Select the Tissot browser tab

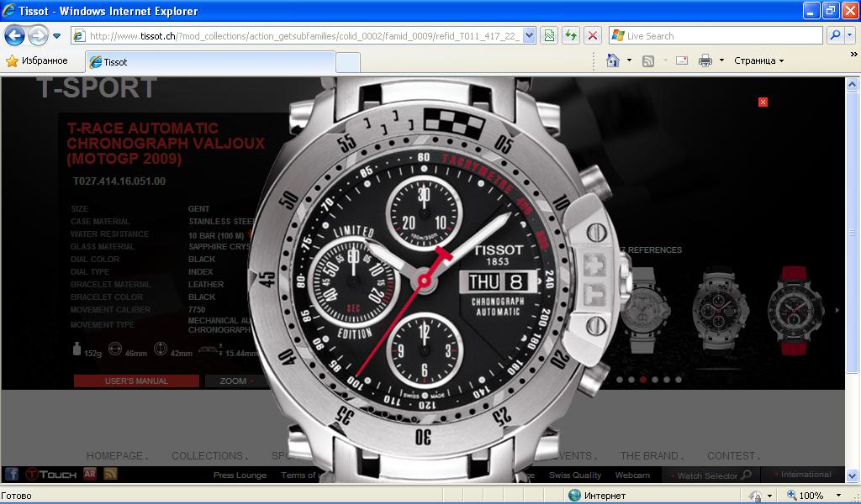click(210, 62)
